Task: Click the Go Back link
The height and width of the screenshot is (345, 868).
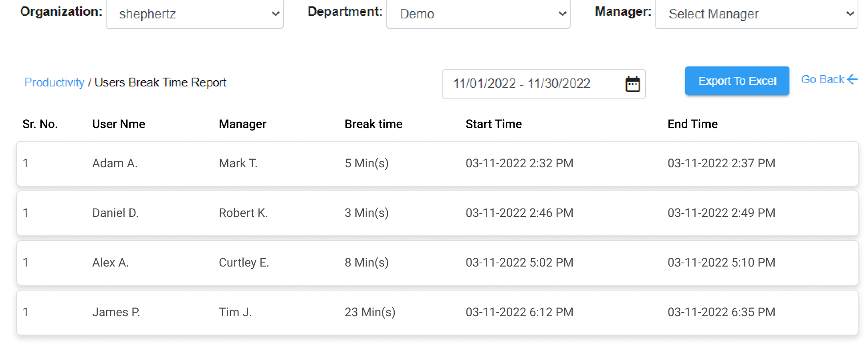Action: [x=829, y=79]
